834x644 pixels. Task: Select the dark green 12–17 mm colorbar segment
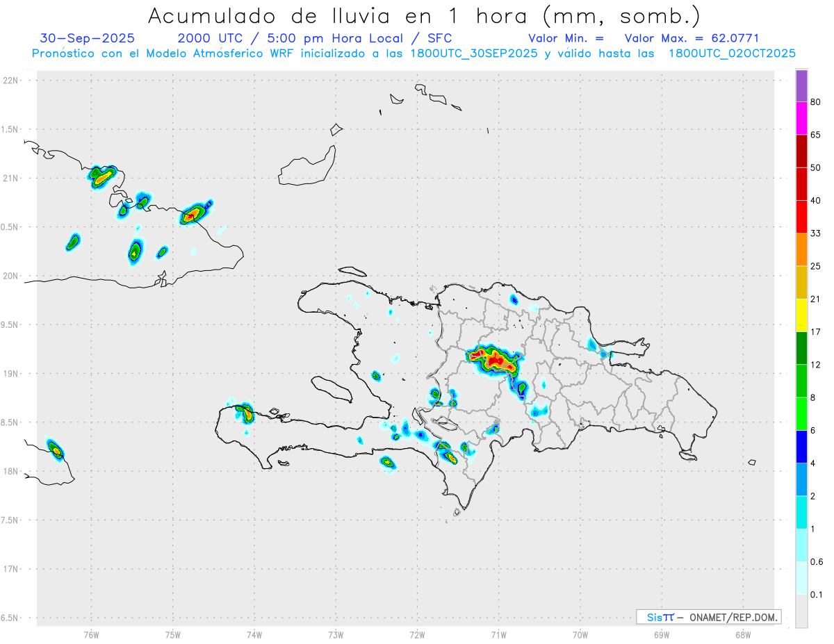(801, 349)
